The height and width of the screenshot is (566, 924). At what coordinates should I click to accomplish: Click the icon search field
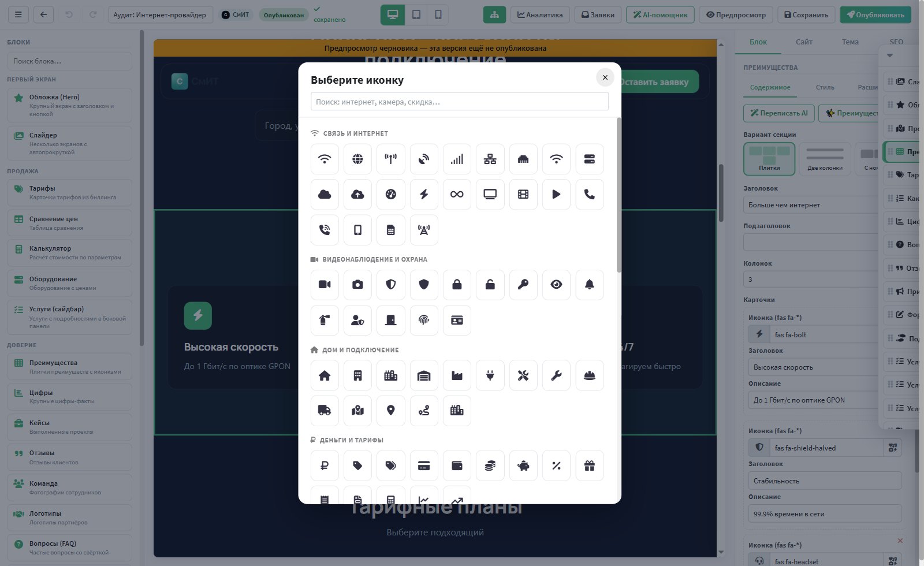[460, 102]
